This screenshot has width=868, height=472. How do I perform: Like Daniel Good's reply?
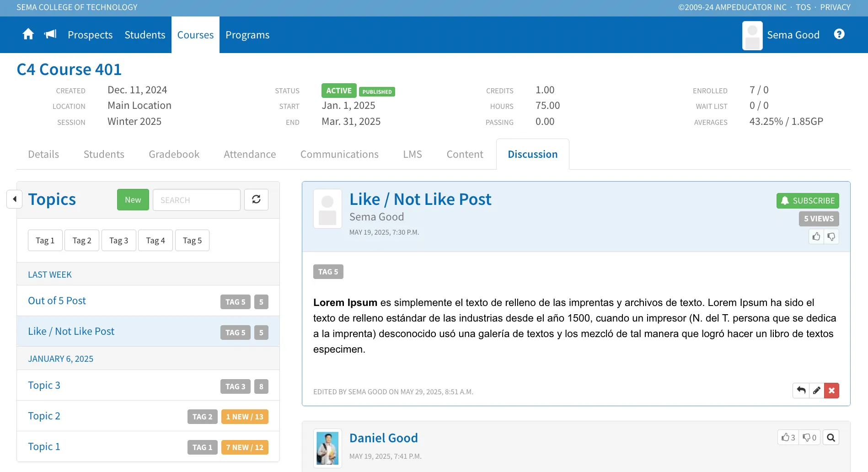tap(788, 437)
